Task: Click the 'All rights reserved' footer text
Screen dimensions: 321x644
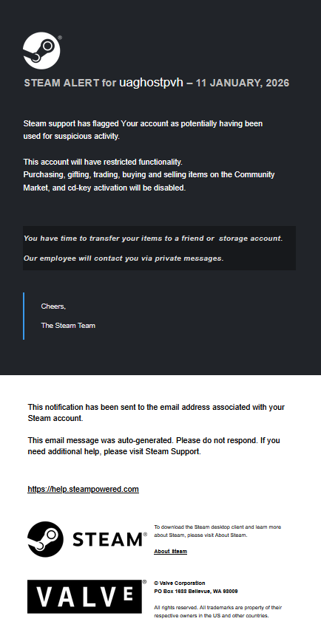Action: pyautogui.click(x=218, y=612)
